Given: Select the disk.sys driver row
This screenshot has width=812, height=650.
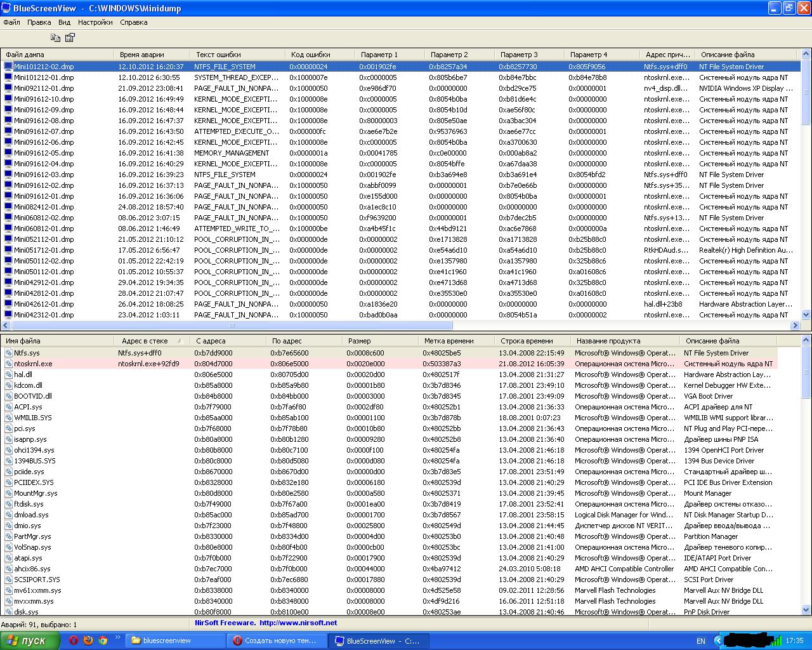Looking at the screenshot, I should 389,611.
